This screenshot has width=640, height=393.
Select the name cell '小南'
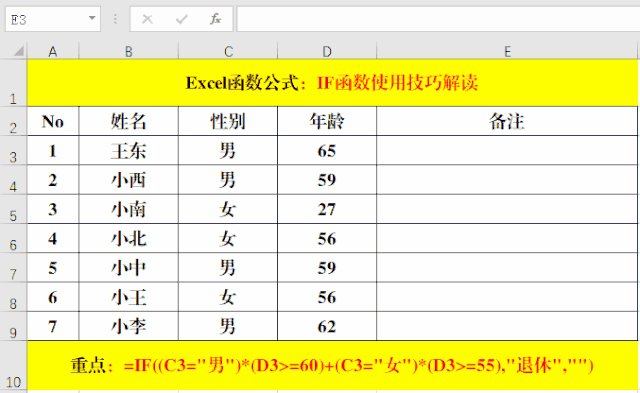[129, 209]
